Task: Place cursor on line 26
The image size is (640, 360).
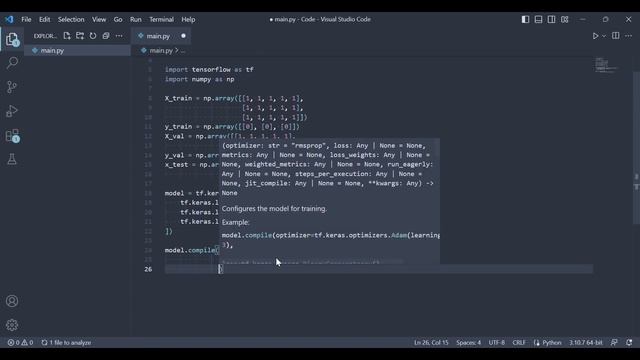Action: 379,269
